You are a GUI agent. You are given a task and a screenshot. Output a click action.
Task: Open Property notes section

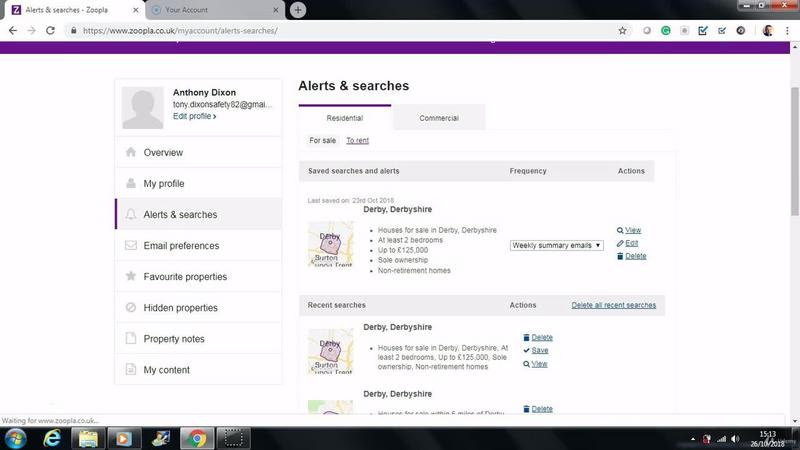click(198, 339)
